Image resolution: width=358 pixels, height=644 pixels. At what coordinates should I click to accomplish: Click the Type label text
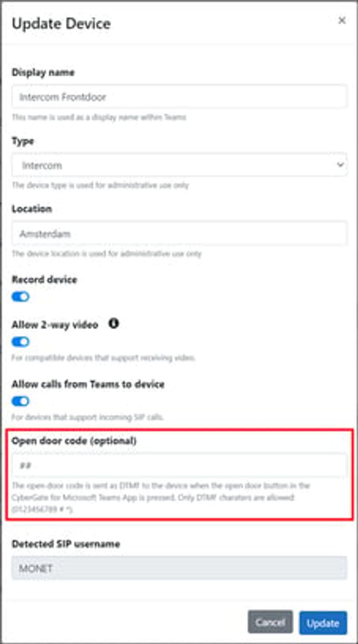pos(23,141)
